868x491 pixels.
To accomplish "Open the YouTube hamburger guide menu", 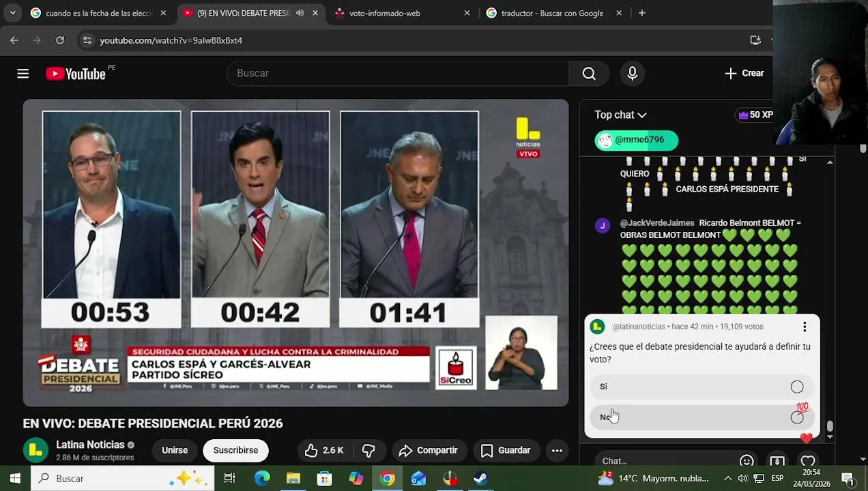I will pos(23,74).
